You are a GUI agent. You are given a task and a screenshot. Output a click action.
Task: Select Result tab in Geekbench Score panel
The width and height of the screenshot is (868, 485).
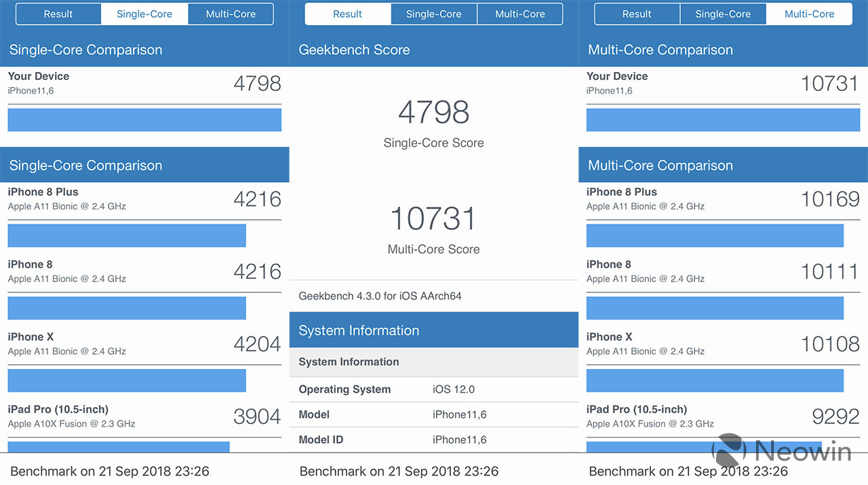click(348, 14)
